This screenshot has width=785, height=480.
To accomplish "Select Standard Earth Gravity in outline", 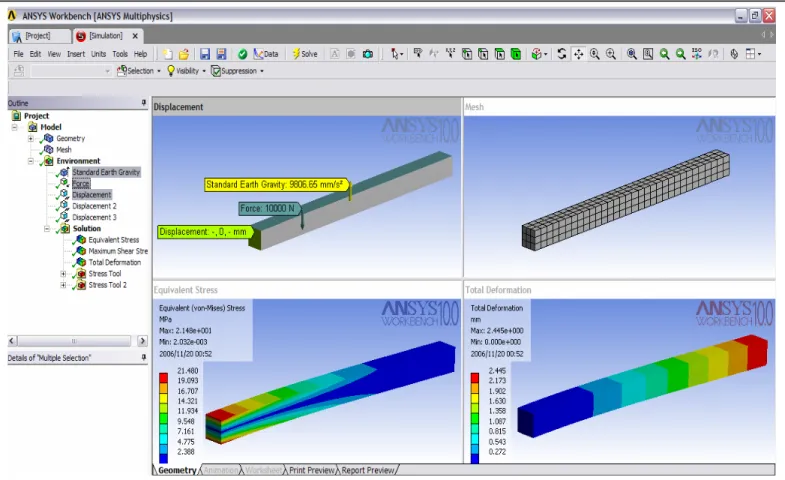I will coord(106,172).
